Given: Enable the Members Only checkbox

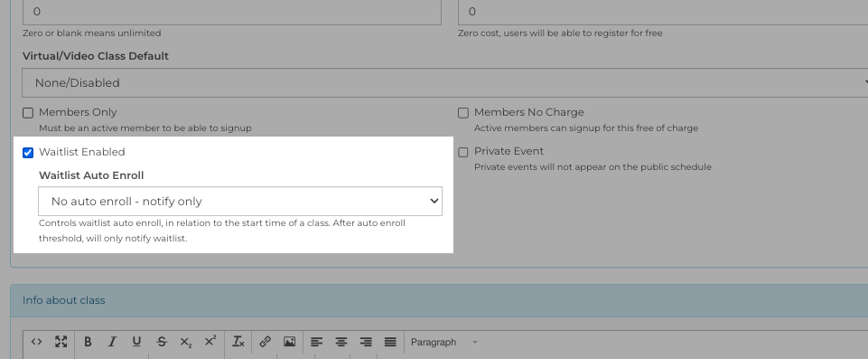Looking at the screenshot, I should pos(28,113).
